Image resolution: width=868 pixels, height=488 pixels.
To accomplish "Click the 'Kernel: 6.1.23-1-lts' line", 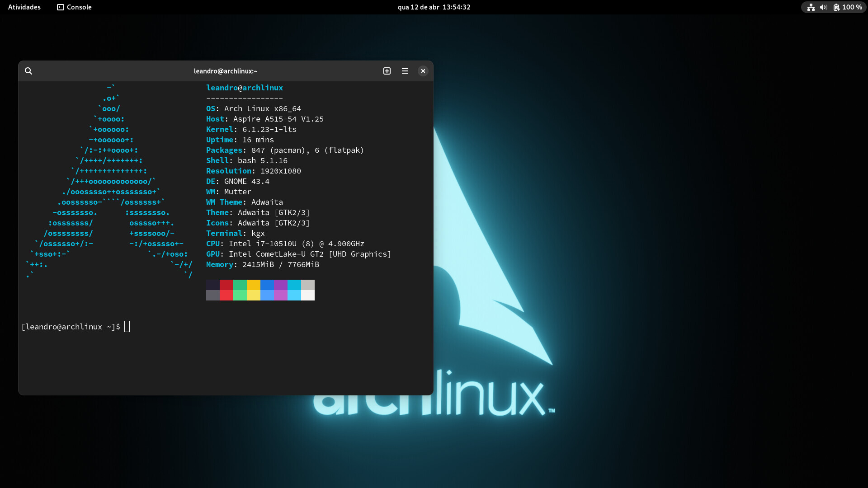I will [x=251, y=129].
